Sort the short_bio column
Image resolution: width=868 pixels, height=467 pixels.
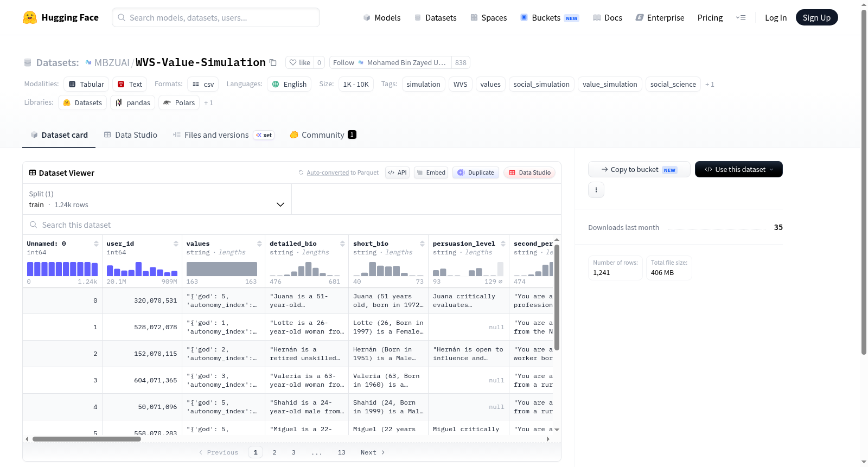[x=422, y=244]
